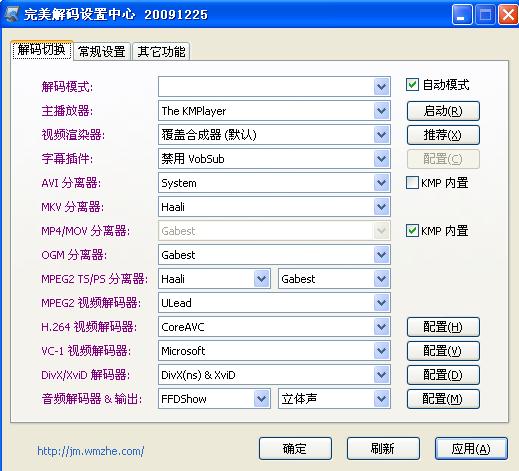
Task: Uncheck KMP 内置 for MP4/MOV 分离器
Action: pyautogui.click(x=412, y=231)
